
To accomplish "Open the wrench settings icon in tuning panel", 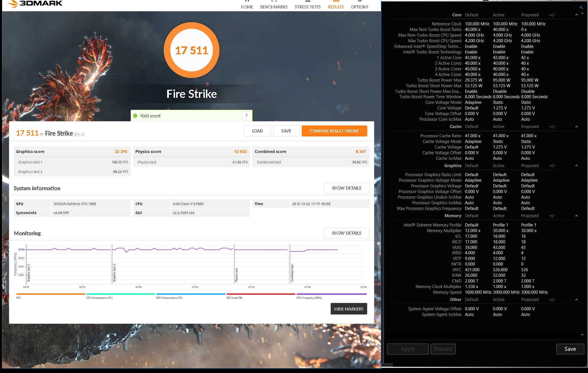I will (x=581, y=8).
